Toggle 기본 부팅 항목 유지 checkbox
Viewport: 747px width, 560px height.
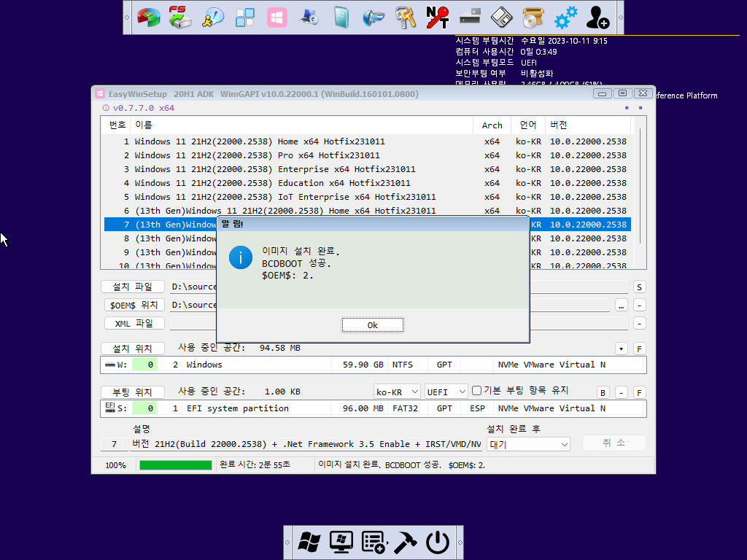[476, 391]
